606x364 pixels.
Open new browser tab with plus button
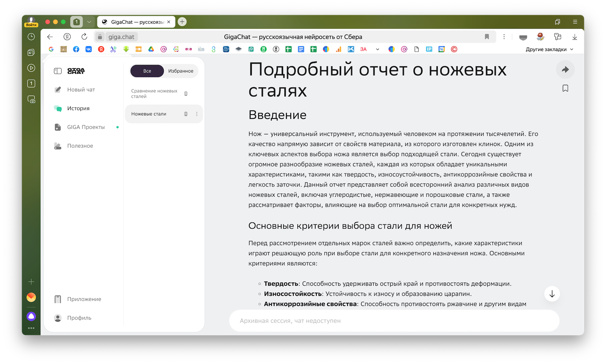(x=182, y=22)
